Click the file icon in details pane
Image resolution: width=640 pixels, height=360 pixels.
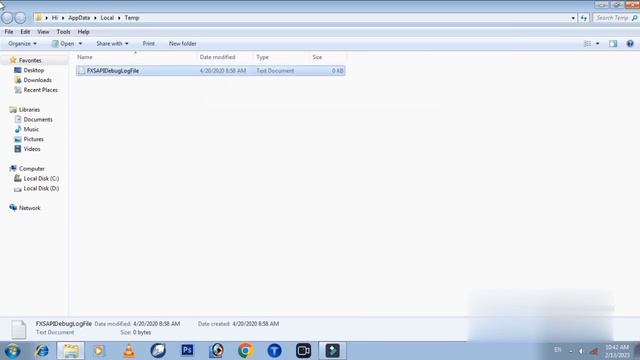(19, 329)
